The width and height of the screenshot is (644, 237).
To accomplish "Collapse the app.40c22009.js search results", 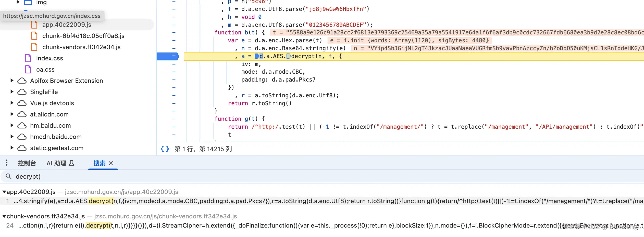I will pos(4,192).
